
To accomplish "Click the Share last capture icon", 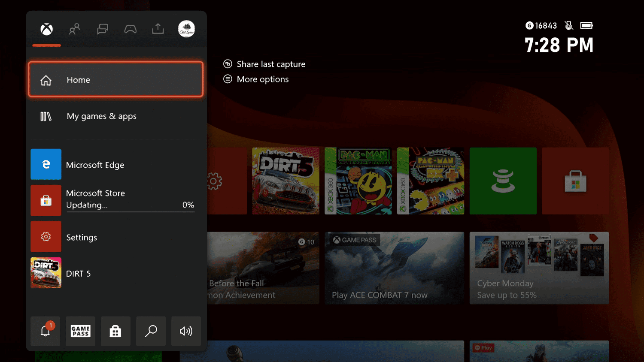I will pos(228,64).
